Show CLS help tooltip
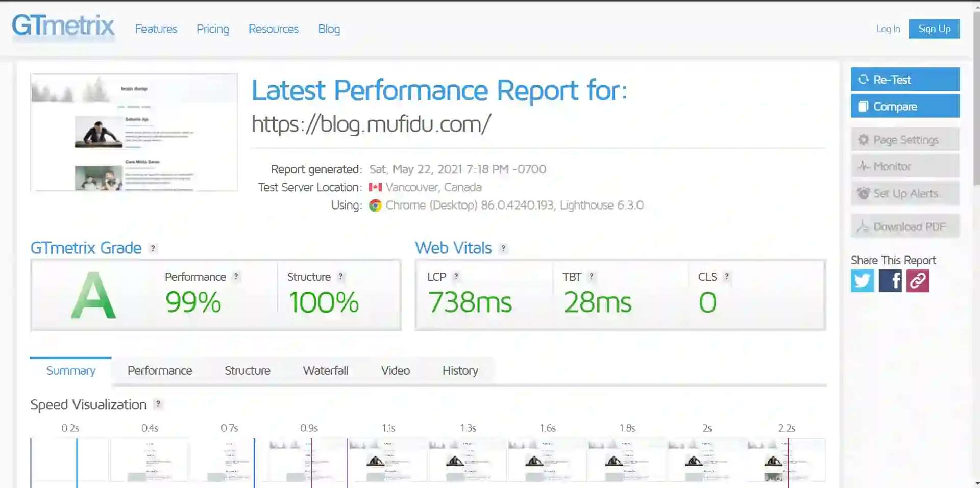This screenshot has width=980, height=488. 726,276
